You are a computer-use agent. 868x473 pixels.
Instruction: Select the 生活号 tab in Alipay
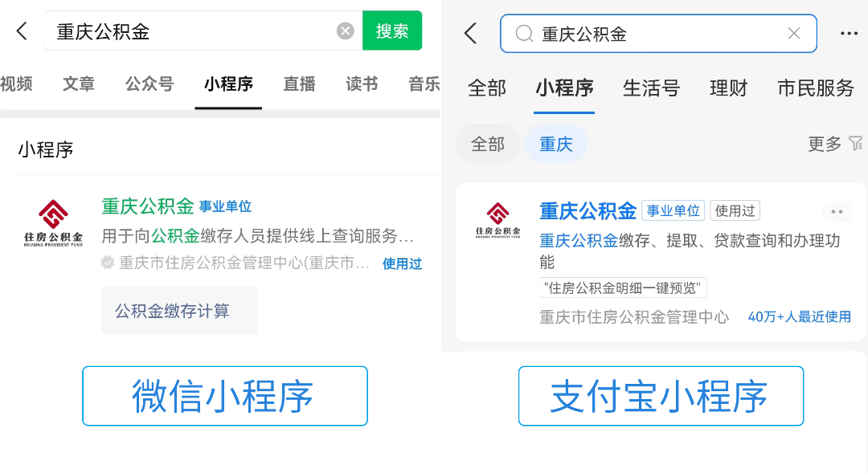651,88
